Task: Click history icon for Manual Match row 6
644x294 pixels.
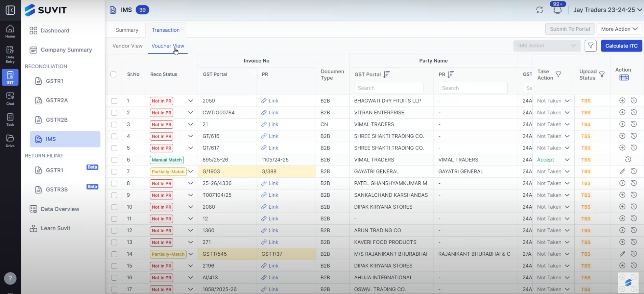Action: click(628, 159)
